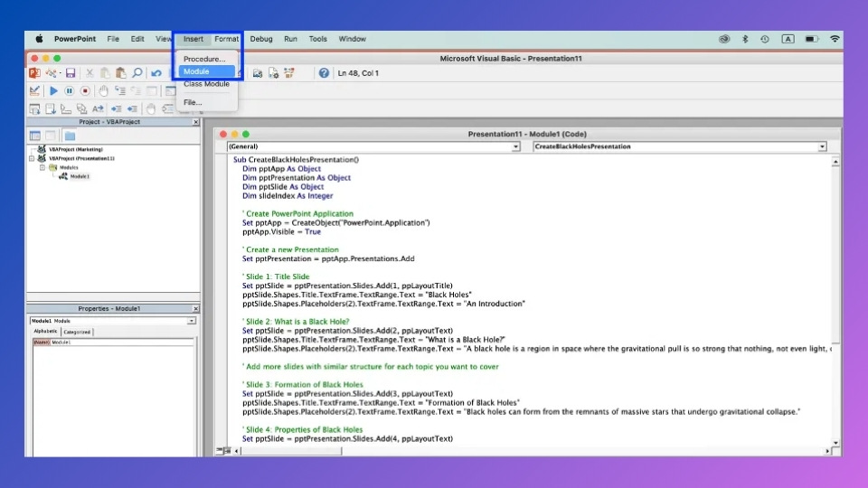This screenshot has width=868, height=488.
Task: Click View Object icon in Project panel
Action: (51, 136)
